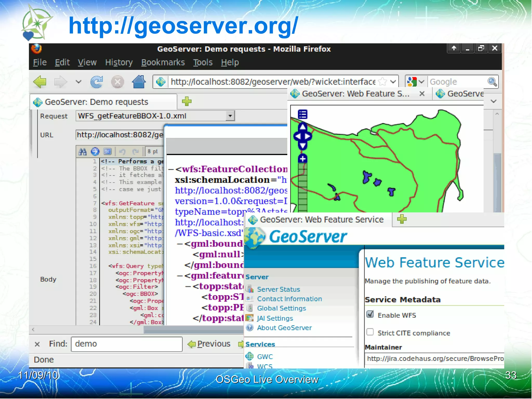The image size is (532, 399).
Task: Click the Previous find button
Action: (209, 344)
